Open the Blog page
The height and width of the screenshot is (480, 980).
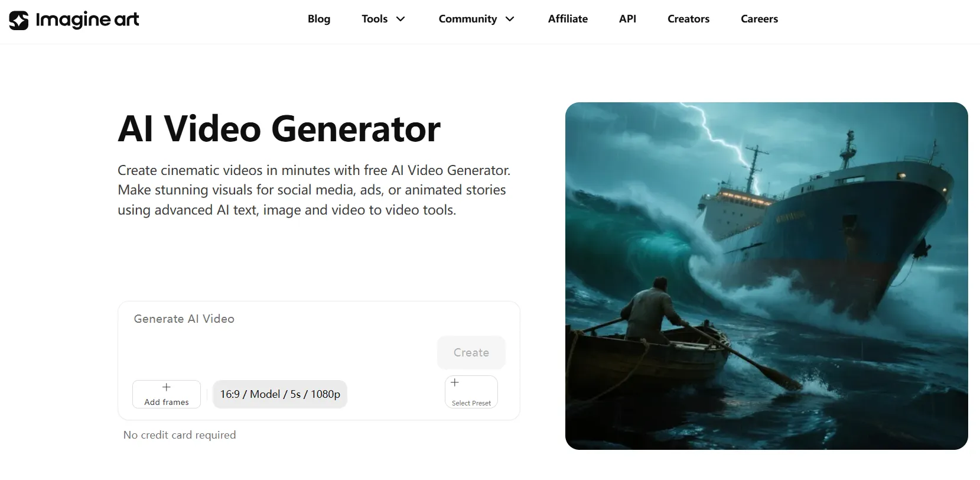(x=319, y=19)
